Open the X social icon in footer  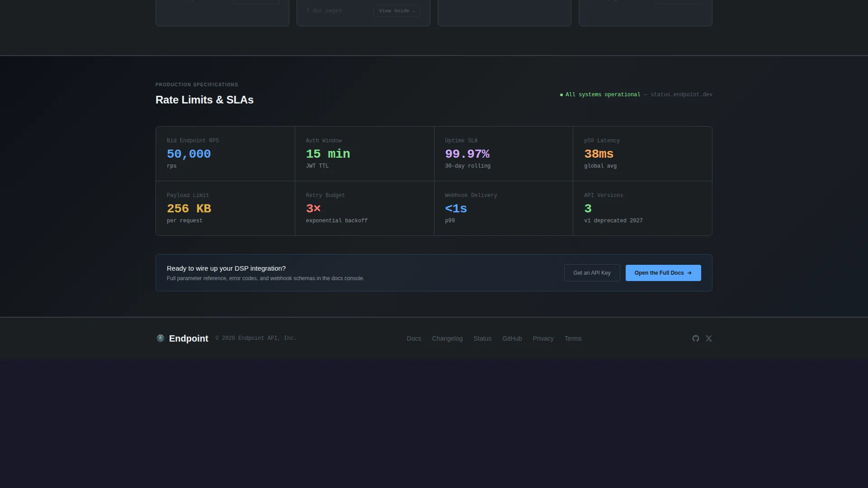[x=709, y=338]
